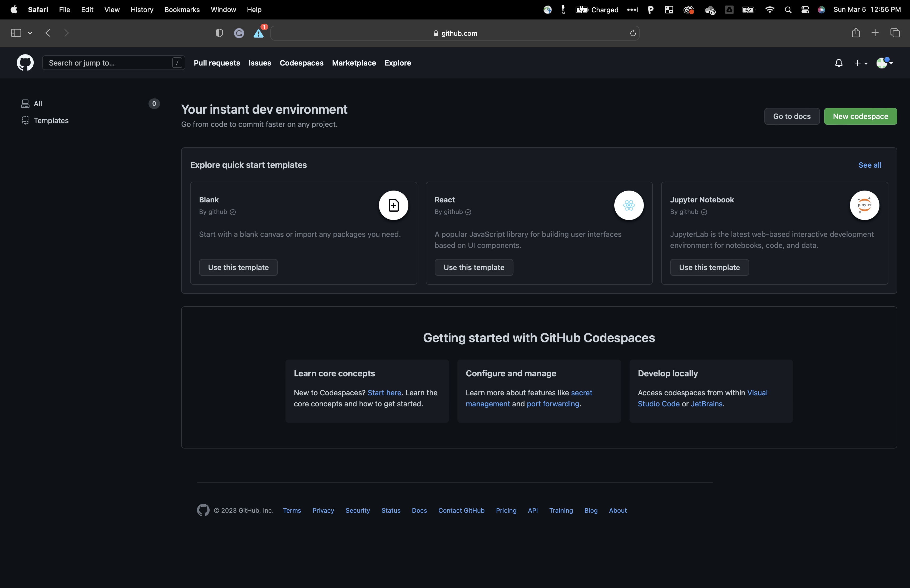The width and height of the screenshot is (910, 588).
Task: Reload the page with refresh icon
Action: [x=633, y=33]
